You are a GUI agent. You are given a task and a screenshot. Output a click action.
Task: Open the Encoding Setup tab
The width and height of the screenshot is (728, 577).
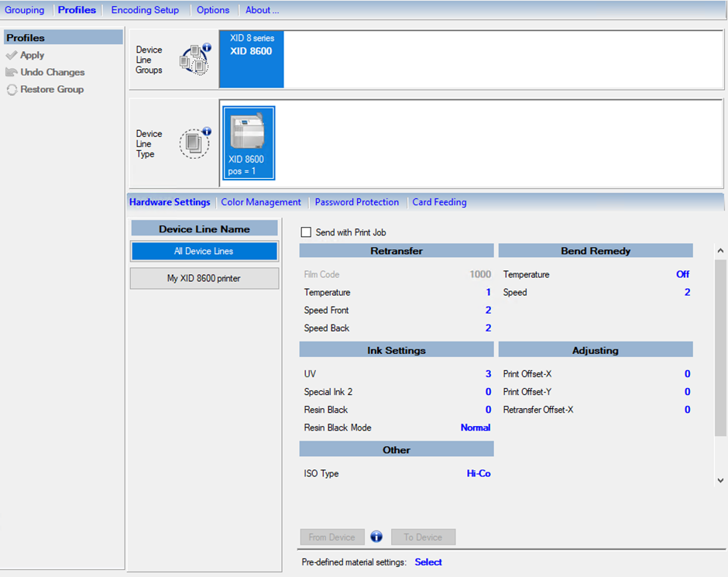(145, 10)
